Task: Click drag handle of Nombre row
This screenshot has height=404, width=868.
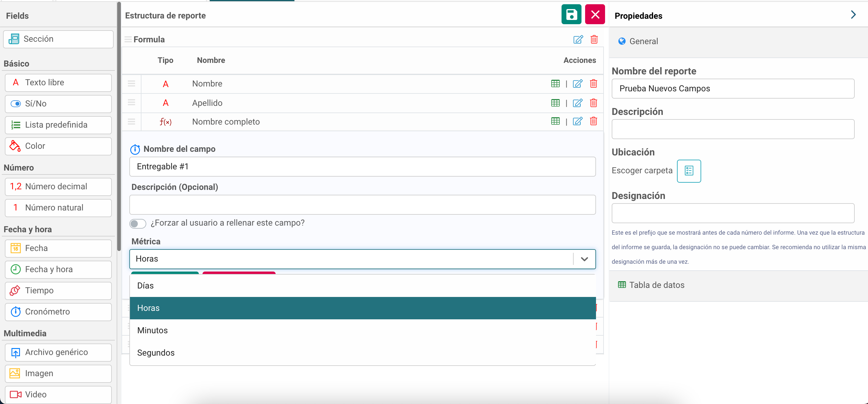Action: (131, 84)
